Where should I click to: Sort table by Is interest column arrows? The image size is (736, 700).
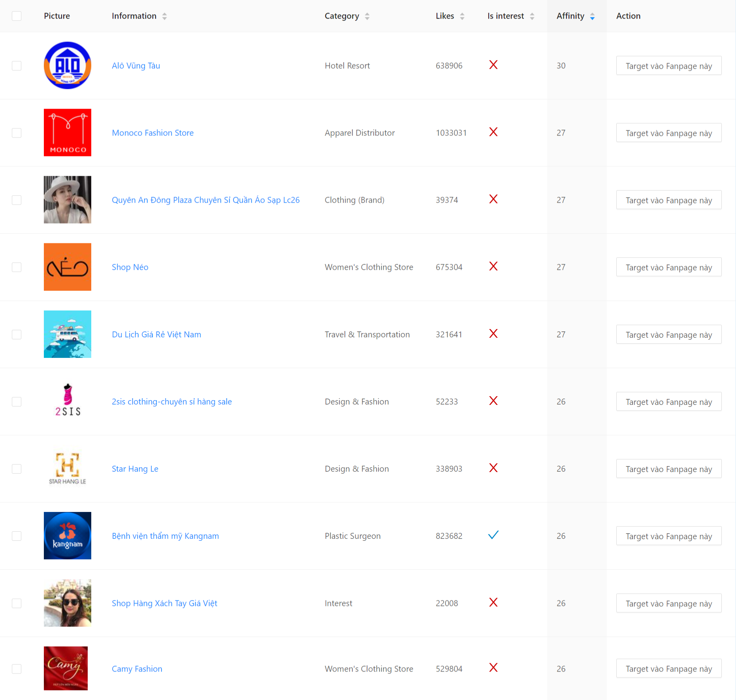coord(532,16)
